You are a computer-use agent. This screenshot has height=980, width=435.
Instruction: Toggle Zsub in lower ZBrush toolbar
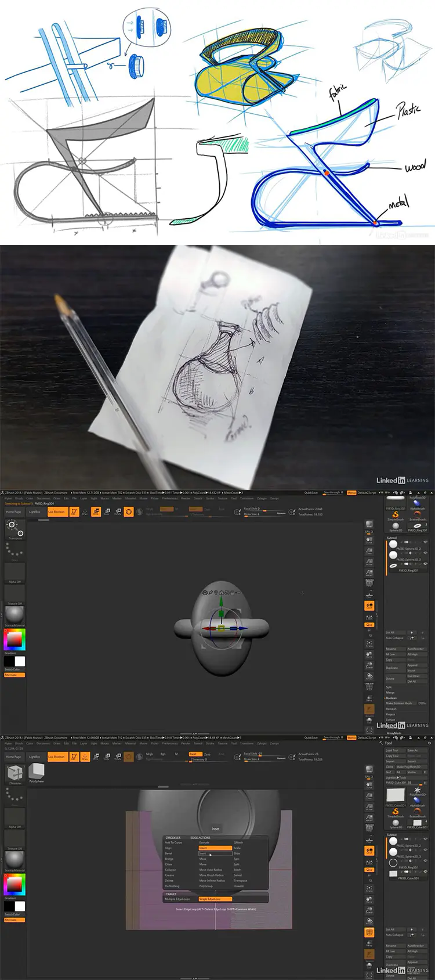click(x=207, y=754)
